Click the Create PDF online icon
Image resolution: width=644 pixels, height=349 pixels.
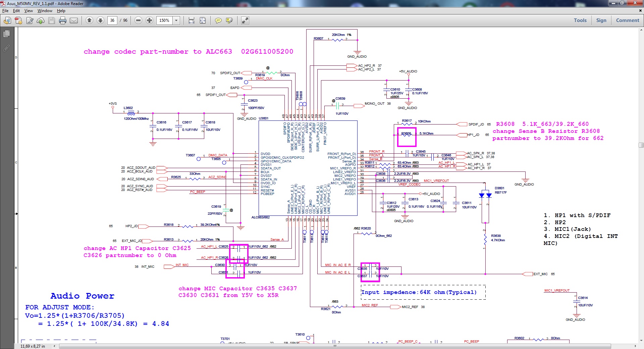pyautogui.click(x=18, y=20)
